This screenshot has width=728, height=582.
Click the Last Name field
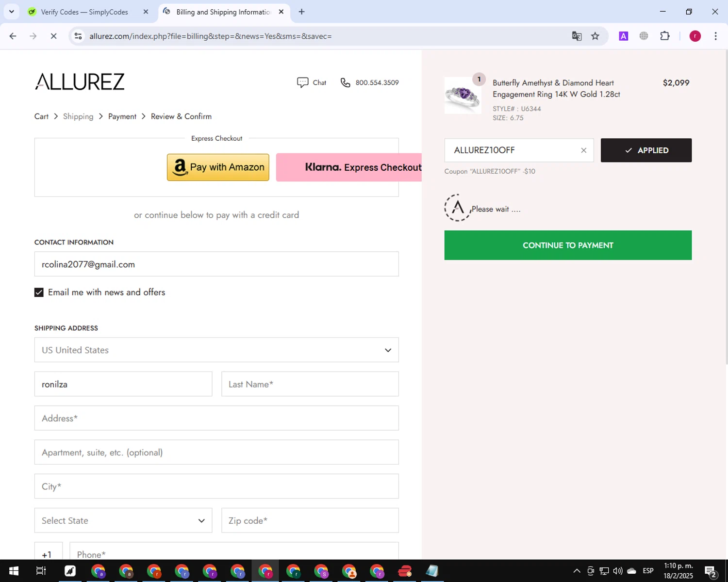tap(310, 384)
